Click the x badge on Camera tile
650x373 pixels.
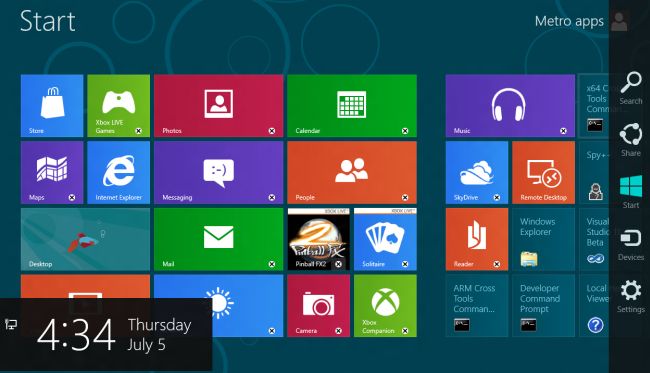pyautogui.click(x=338, y=331)
